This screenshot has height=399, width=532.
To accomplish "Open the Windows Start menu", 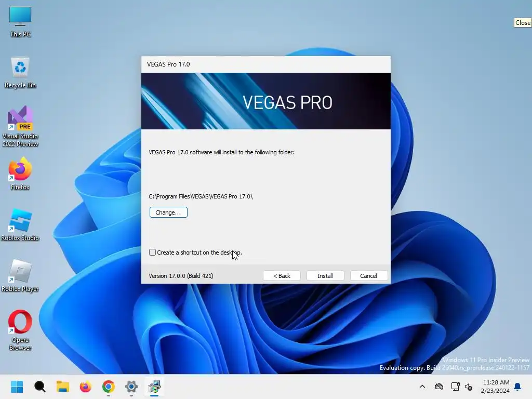I will [x=17, y=387].
